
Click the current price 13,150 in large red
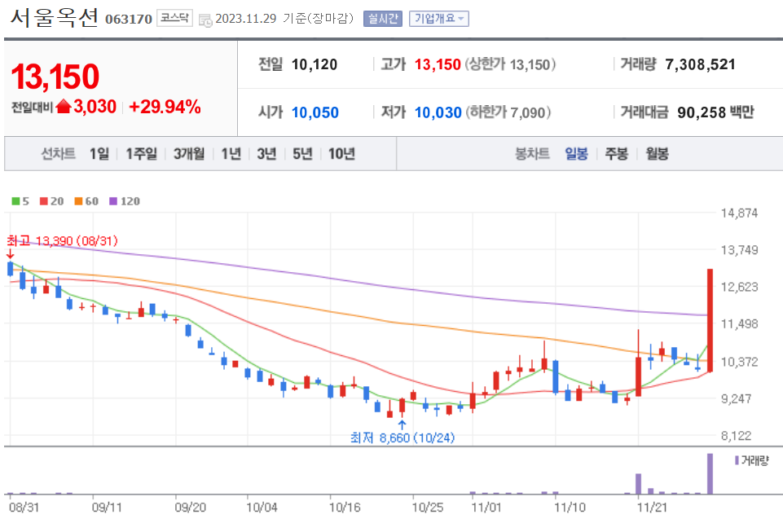click(55, 77)
